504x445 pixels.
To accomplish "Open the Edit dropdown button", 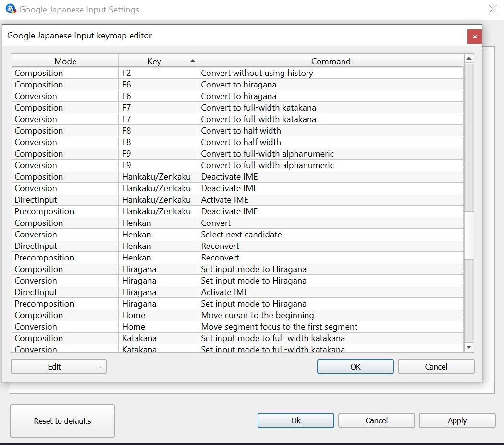I will coord(59,367).
